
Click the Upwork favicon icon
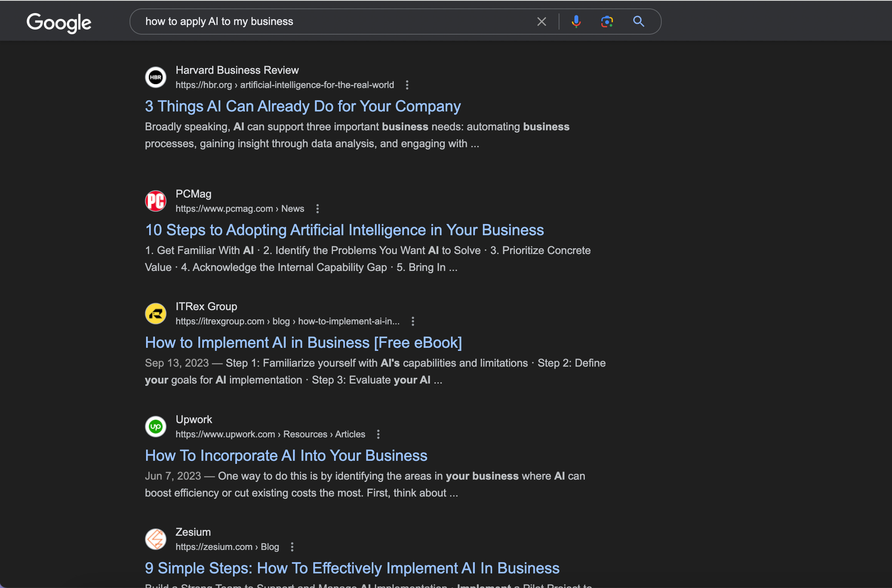(x=155, y=427)
